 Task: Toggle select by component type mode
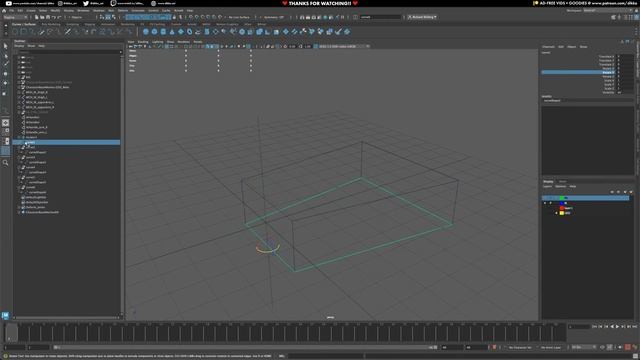click(x=113, y=17)
